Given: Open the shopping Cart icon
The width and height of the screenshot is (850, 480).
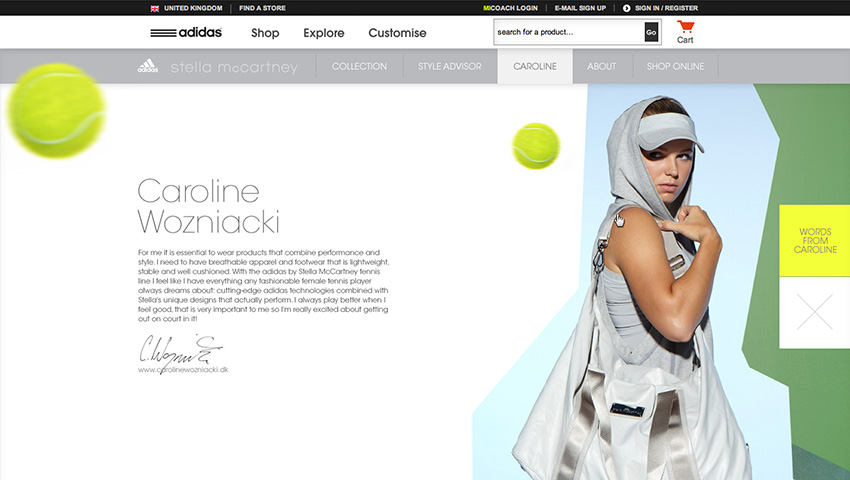Looking at the screenshot, I should click(x=685, y=32).
